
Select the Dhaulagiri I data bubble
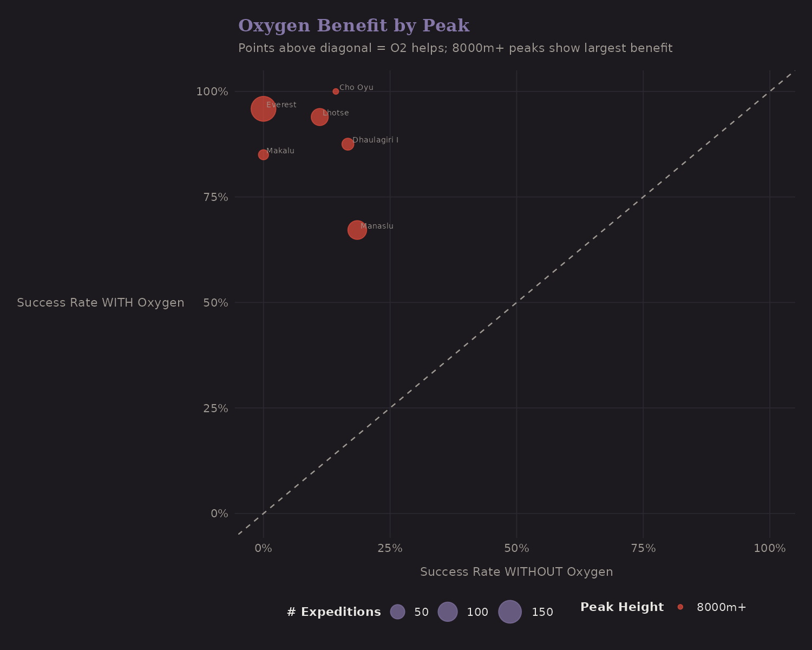pos(348,144)
